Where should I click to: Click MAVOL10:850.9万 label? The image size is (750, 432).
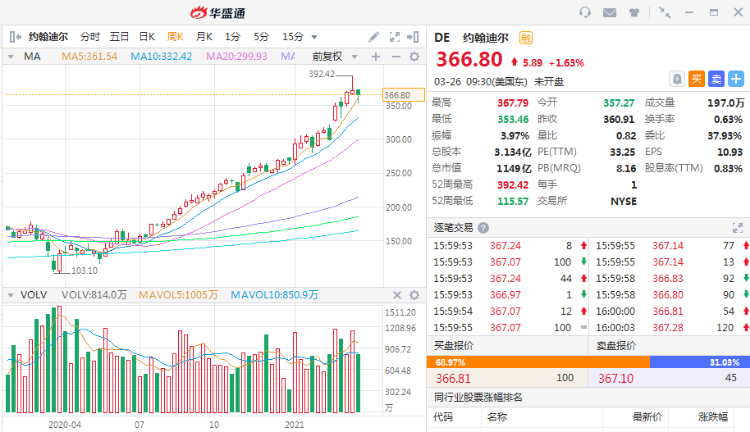275,295
